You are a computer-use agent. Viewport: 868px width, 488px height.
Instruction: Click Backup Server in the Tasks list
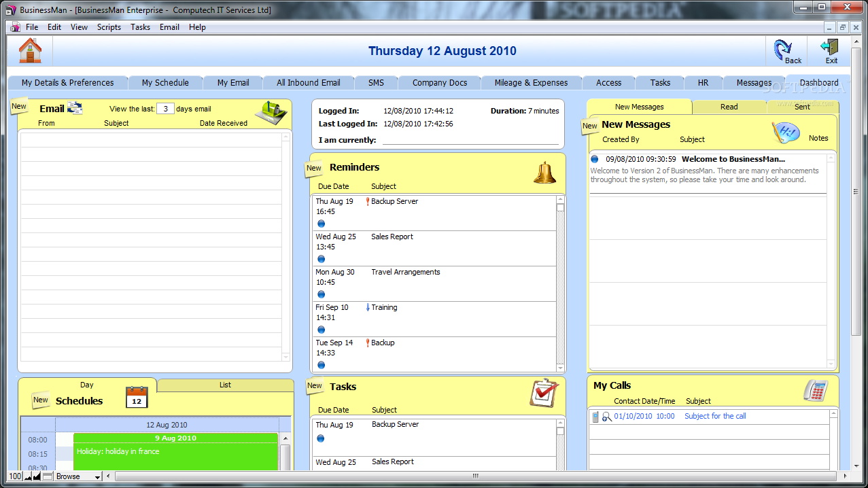tap(396, 425)
